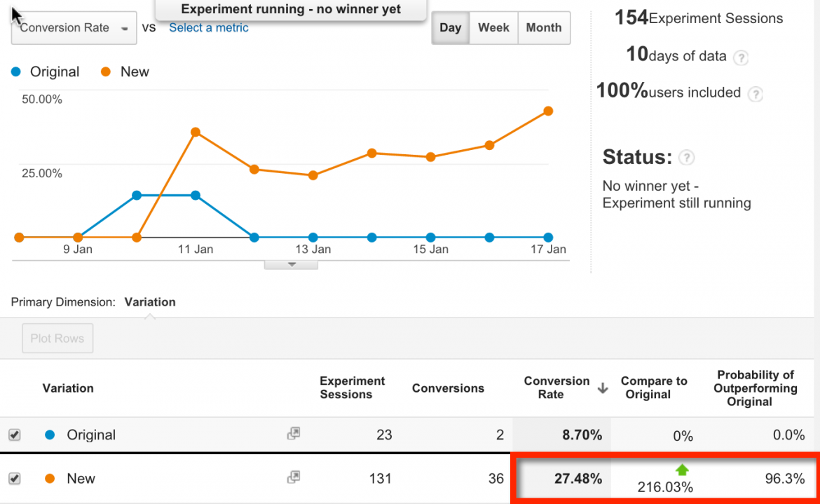Click the Variation primary dimension

150,302
